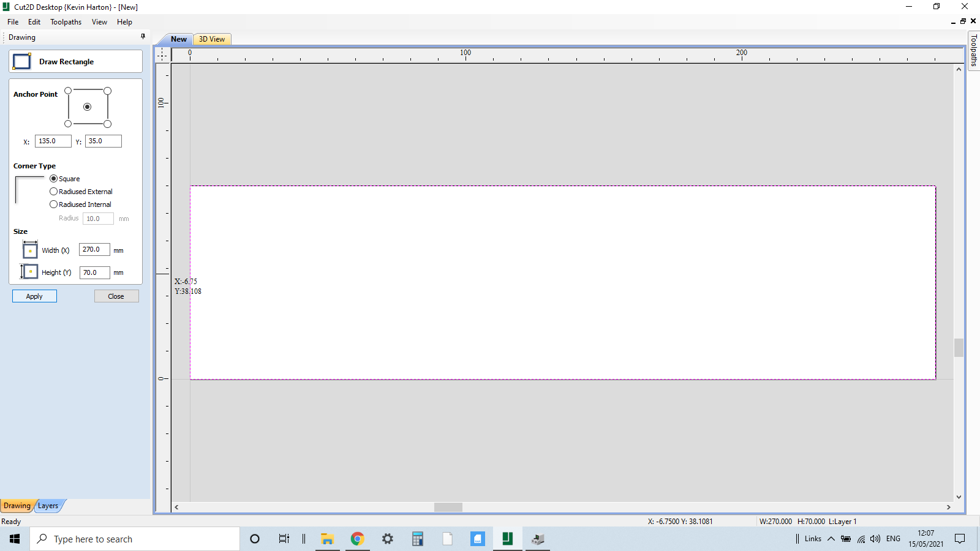The height and width of the screenshot is (551, 980).
Task: Open Task View on the taskbar
Action: 284,539
